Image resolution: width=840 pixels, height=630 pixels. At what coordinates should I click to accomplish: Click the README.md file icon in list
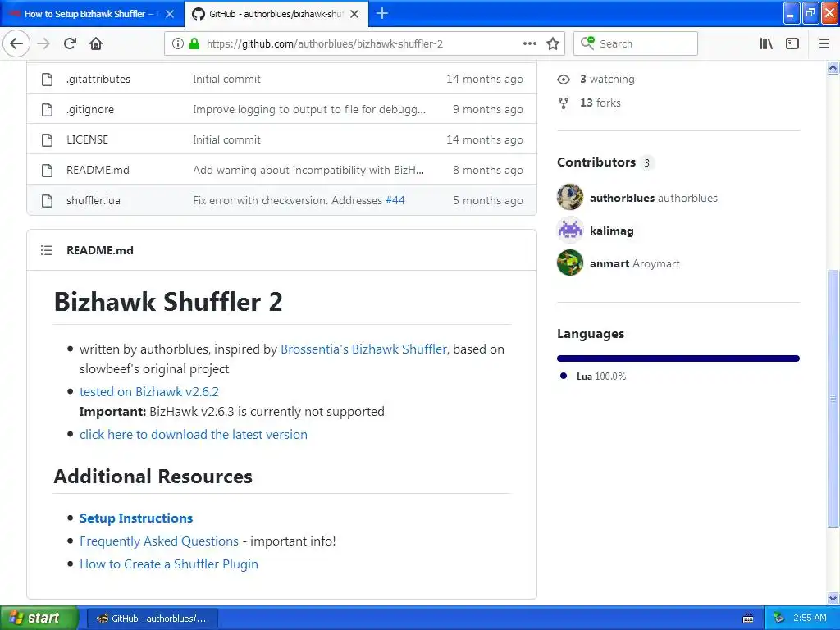[47, 171]
